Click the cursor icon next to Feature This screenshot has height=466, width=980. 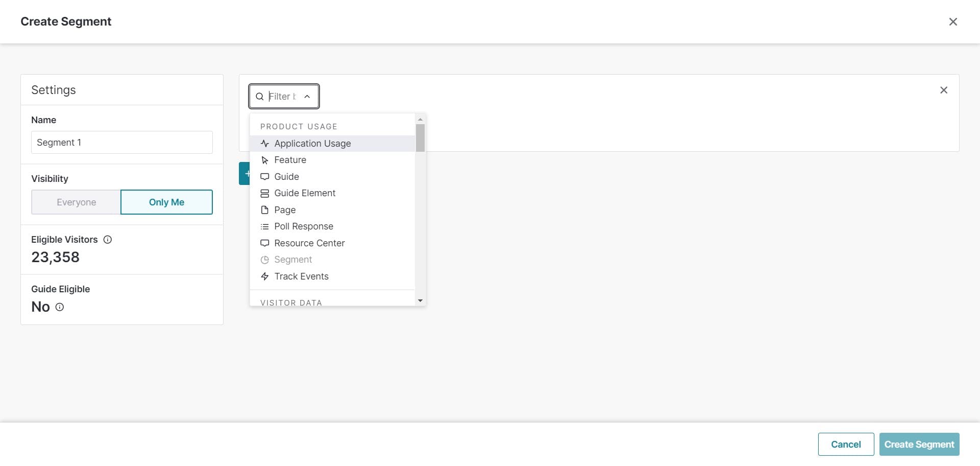264,160
